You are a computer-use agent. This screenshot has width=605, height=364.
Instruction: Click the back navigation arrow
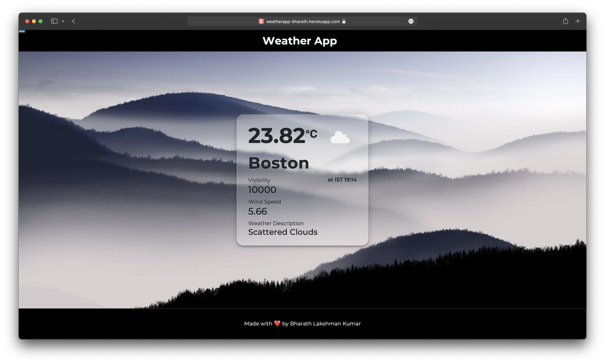73,21
